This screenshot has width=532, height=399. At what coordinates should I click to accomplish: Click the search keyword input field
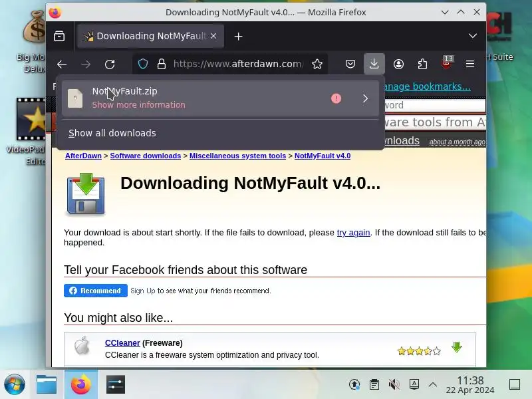tap(434, 105)
